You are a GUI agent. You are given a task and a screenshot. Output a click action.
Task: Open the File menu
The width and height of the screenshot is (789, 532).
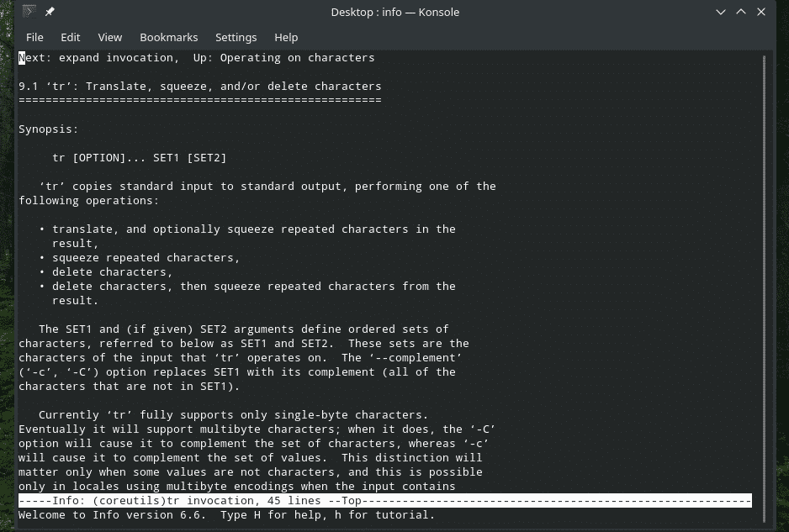(x=34, y=37)
